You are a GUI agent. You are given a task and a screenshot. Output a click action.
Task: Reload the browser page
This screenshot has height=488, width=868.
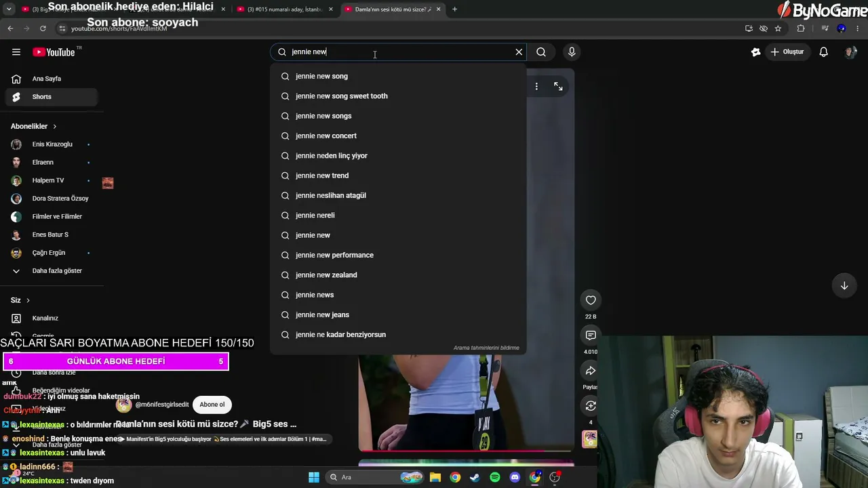tap(43, 28)
